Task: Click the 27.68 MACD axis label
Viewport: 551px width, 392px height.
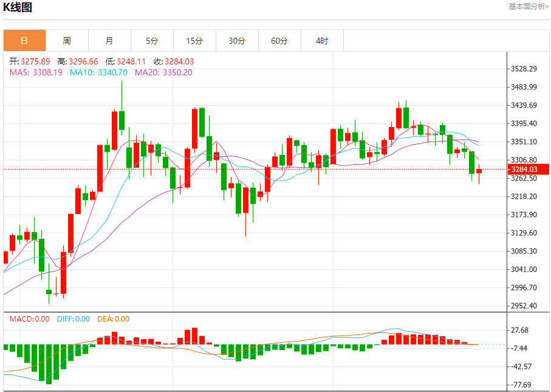Action: pyautogui.click(x=521, y=330)
